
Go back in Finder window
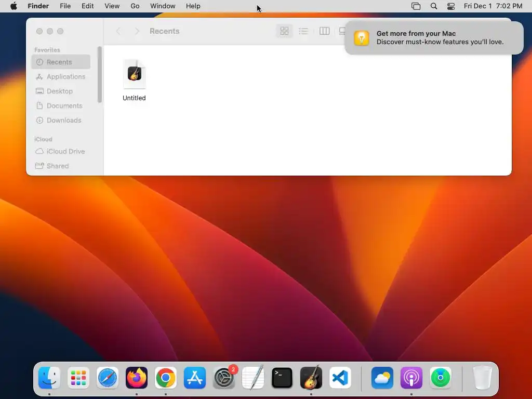coord(118,31)
